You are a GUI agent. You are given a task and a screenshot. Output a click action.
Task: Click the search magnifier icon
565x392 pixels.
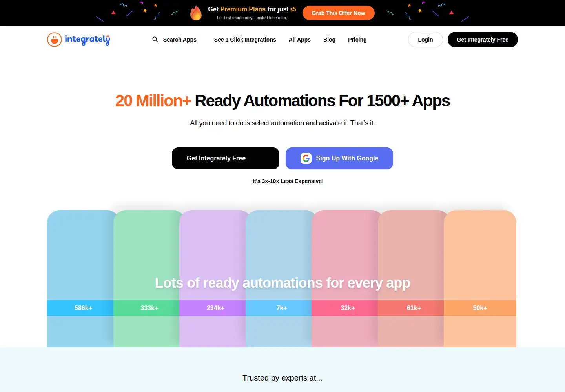click(155, 40)
